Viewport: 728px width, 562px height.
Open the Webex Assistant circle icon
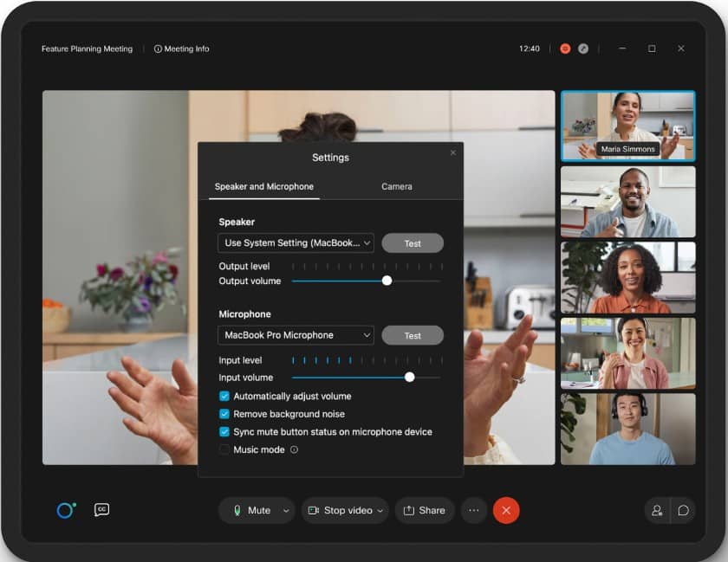[x=66, y=510]
